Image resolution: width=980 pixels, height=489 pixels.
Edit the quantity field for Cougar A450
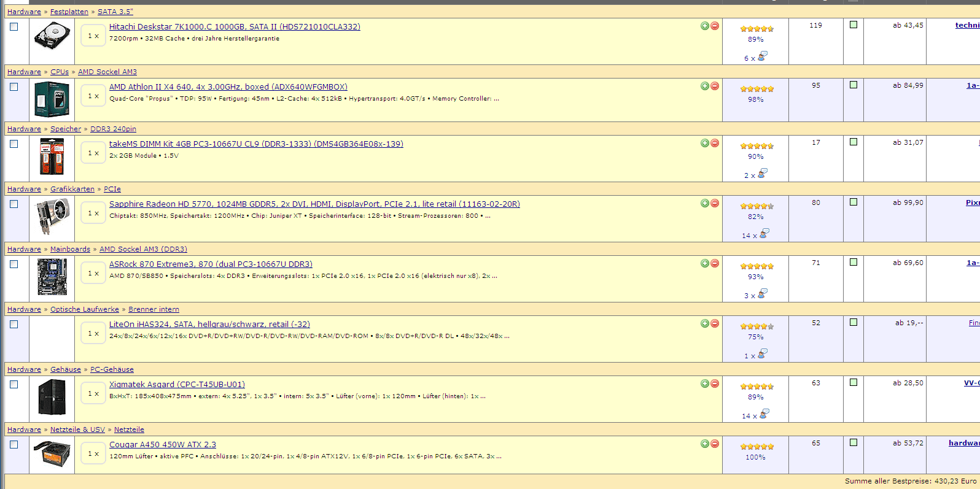click(x=93, y=453)
